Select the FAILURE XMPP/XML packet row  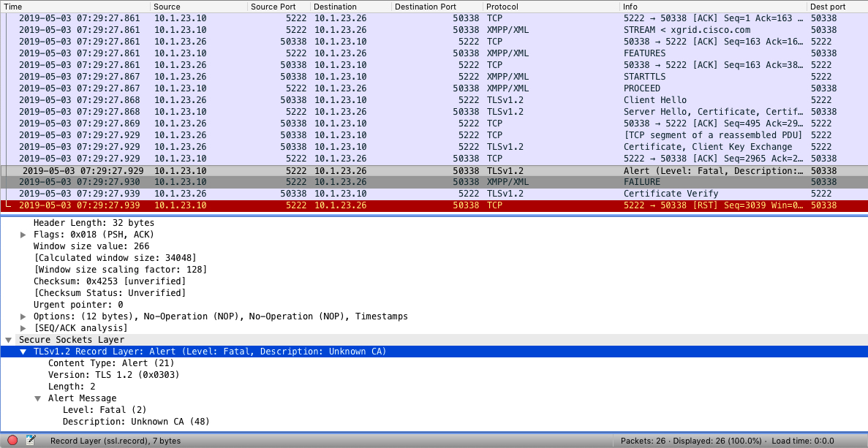(x=434, y=182)
